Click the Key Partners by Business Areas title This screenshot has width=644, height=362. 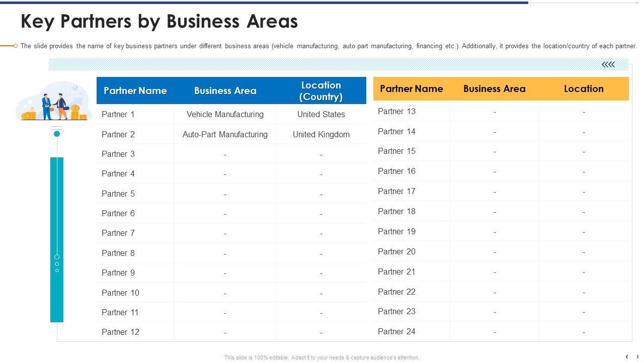[159, 22]
